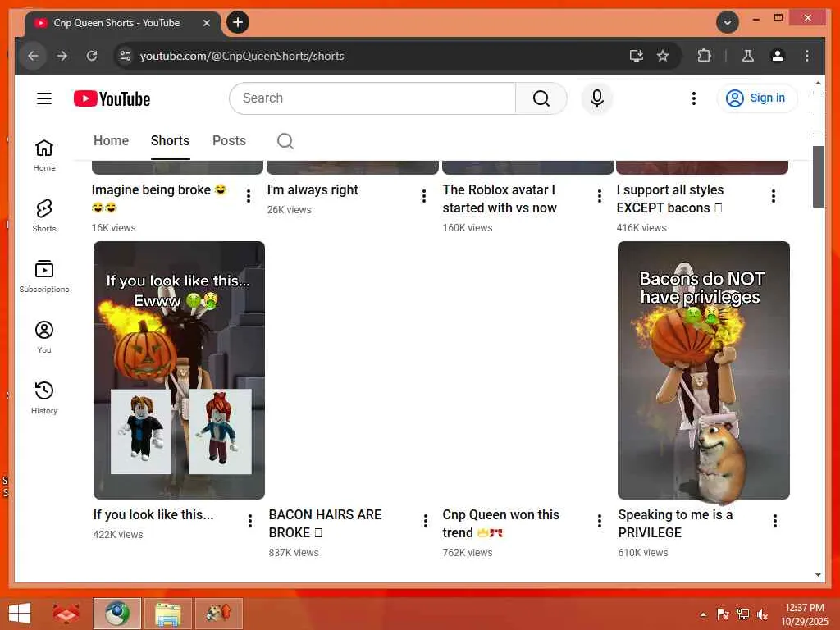Open If you look like this title
840x630 pixels.
[x=153, y=515]
